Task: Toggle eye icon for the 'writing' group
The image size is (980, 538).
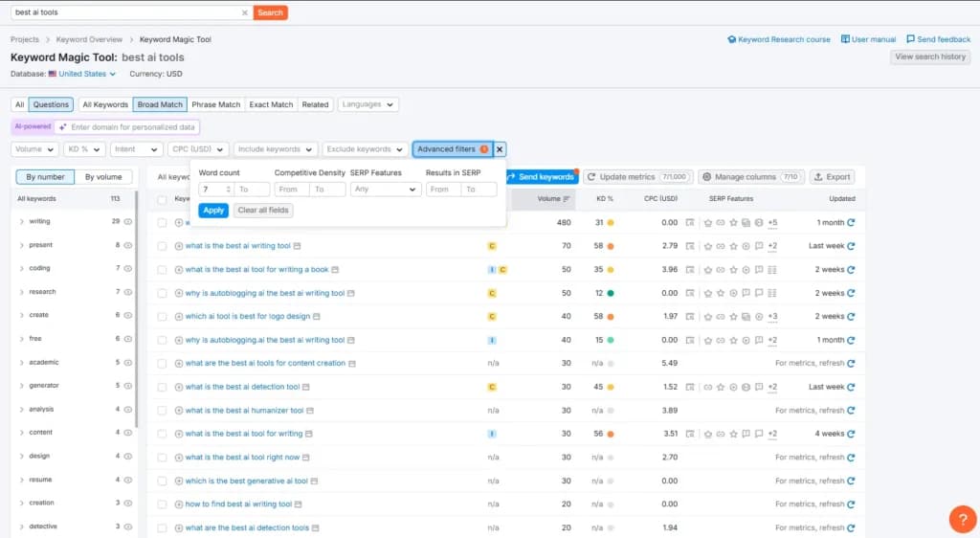Action: point(128,222)
